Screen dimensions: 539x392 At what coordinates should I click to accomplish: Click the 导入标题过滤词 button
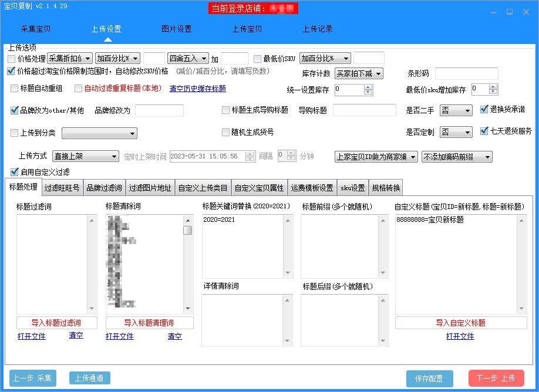point(57,323)
